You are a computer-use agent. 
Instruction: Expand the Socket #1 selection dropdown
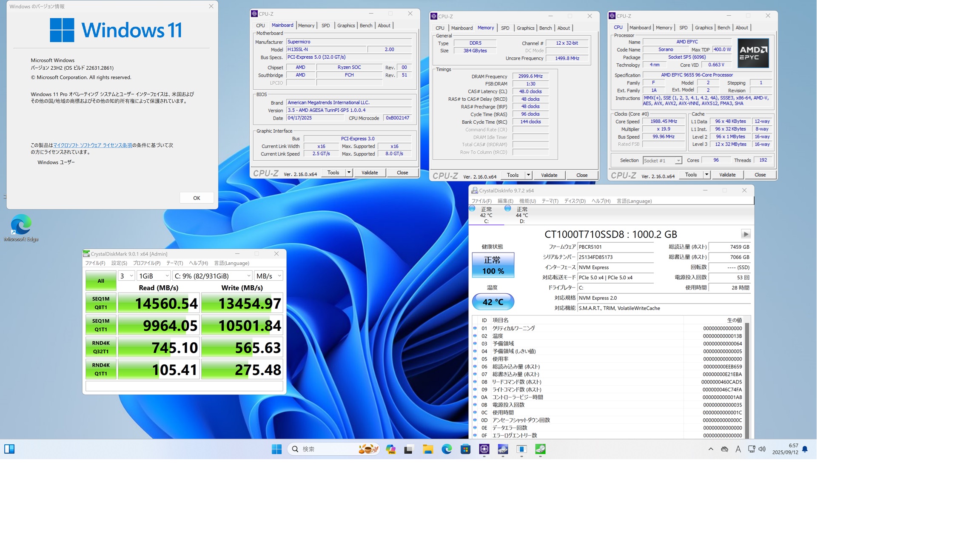click(x=662, y=160)
